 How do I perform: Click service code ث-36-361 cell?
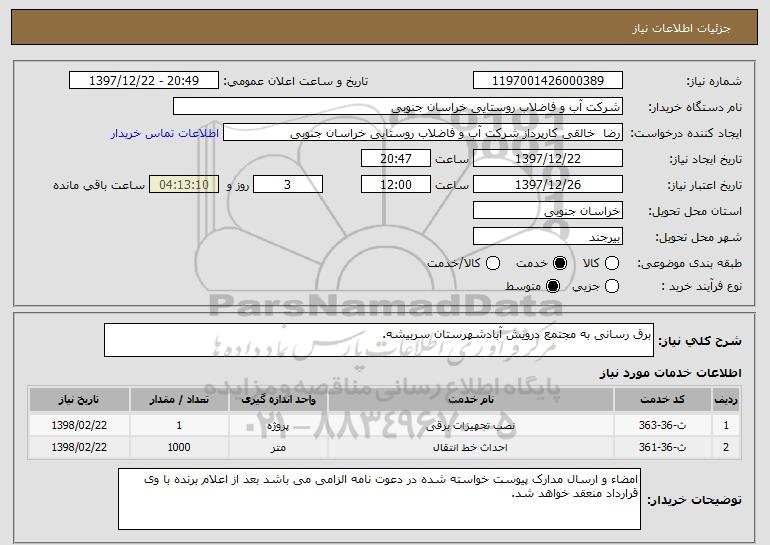coord(662,447)
